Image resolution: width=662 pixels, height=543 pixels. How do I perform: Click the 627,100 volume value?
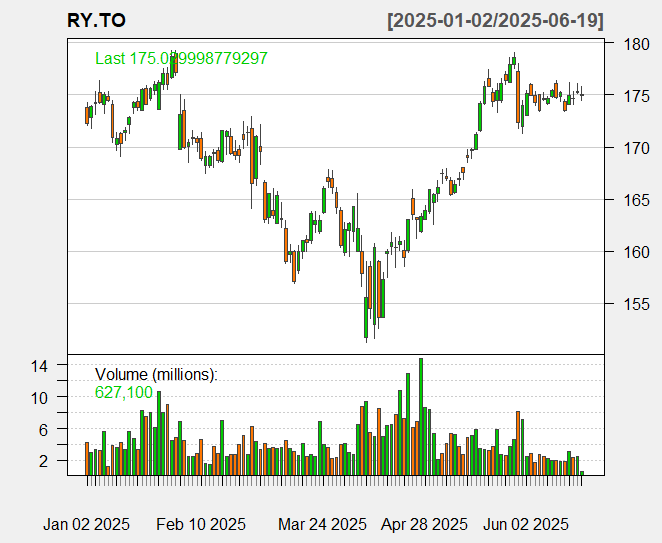[124, 392]
